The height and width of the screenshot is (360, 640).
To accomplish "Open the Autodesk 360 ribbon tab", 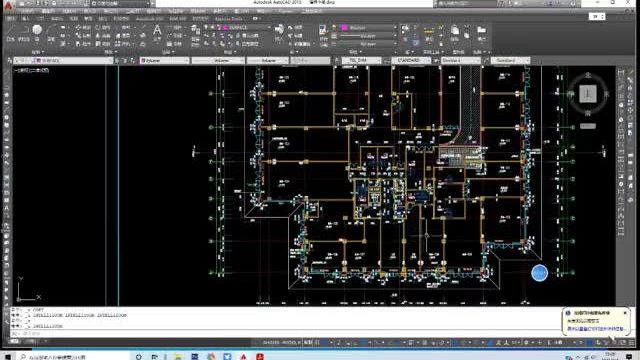I will 150,19.
